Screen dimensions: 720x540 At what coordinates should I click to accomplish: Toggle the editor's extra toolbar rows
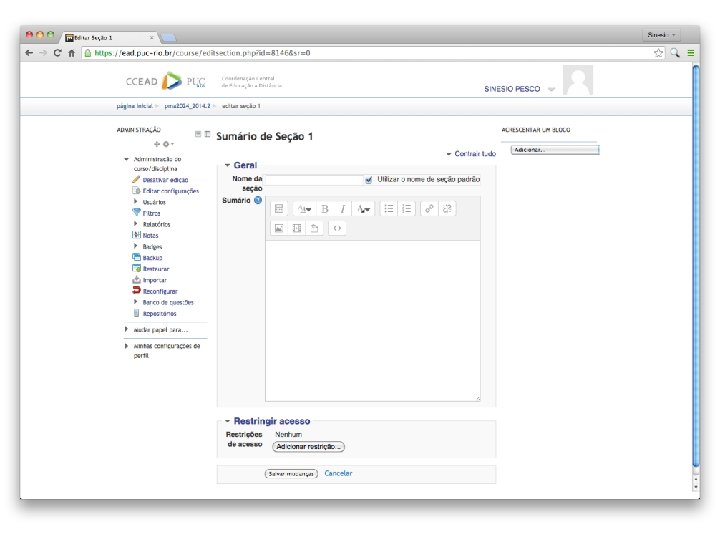pos(279,209)
